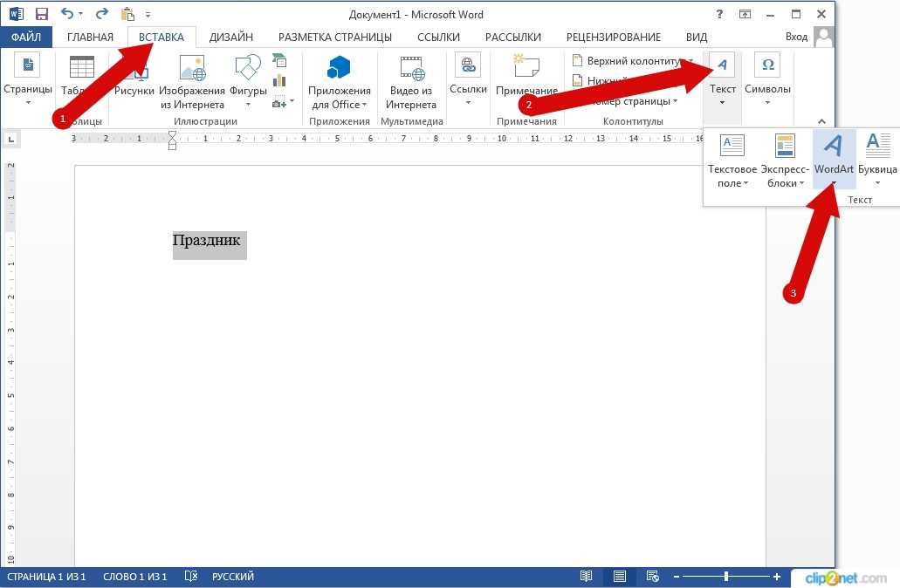900x588 pixels.
Task: Change language via РУССКИЙ in status bar
Action: tap(232, 577)
